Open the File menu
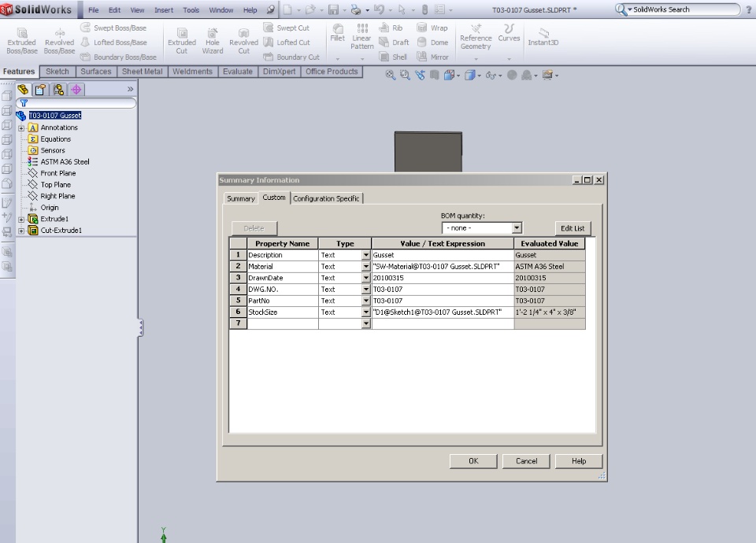 [x=94, y=9]
